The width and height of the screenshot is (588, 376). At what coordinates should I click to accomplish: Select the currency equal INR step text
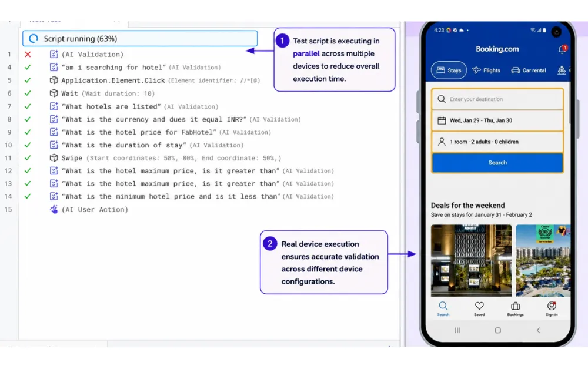coord(153,119)
